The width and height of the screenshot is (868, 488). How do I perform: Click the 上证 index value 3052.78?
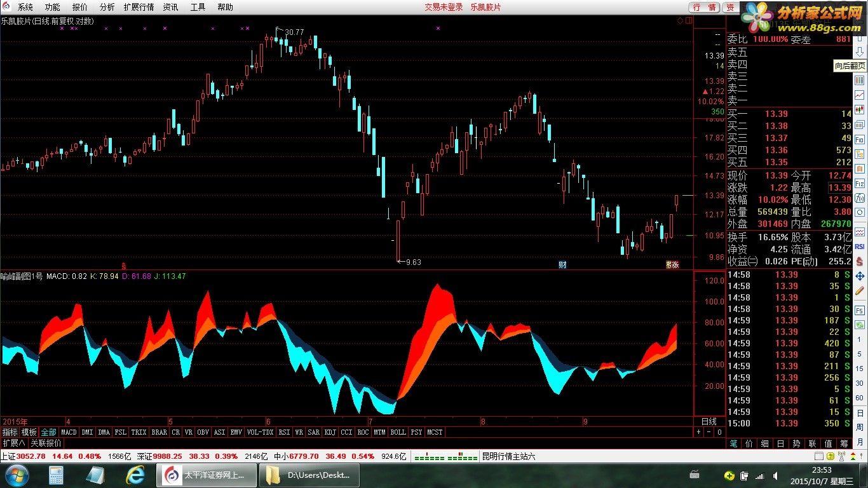point(31,456)
